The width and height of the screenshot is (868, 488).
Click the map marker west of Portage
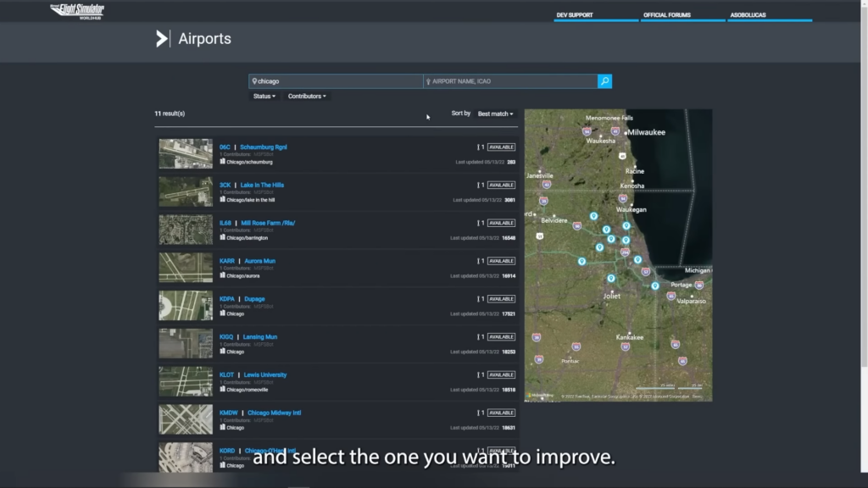coord(655,286)
